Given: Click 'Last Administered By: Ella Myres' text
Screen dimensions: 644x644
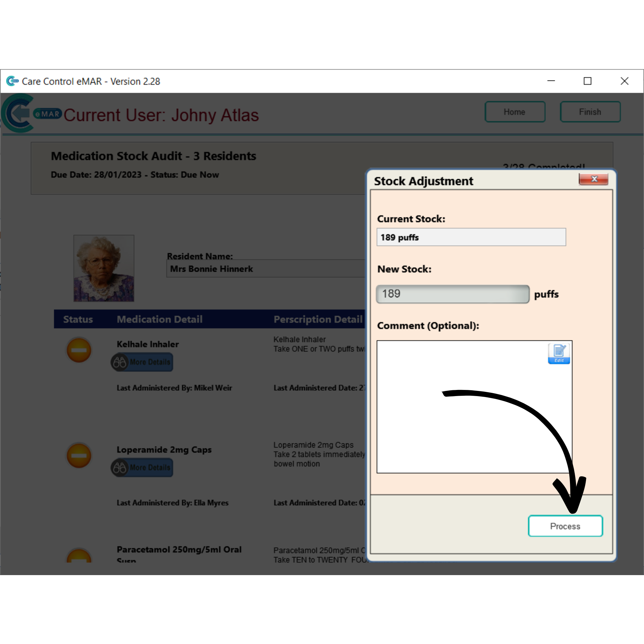Looking at the screenshot, I should [173, 503].
